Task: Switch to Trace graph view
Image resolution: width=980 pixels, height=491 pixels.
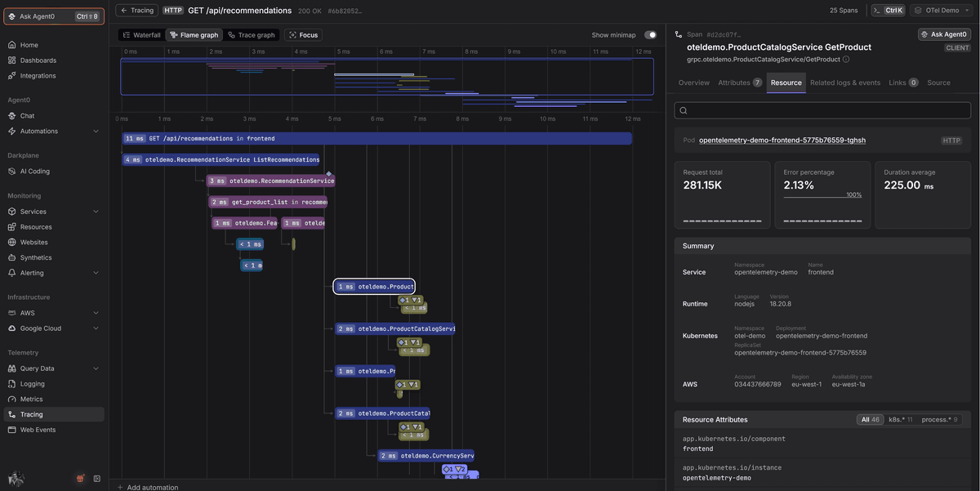Action: [251, 35]
